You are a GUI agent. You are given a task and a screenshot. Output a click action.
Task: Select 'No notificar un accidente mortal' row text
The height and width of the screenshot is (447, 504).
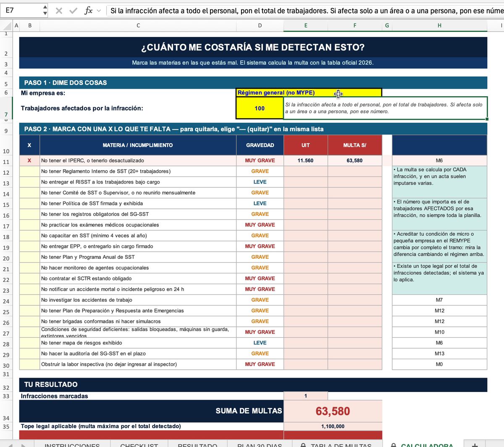point(113,289)
